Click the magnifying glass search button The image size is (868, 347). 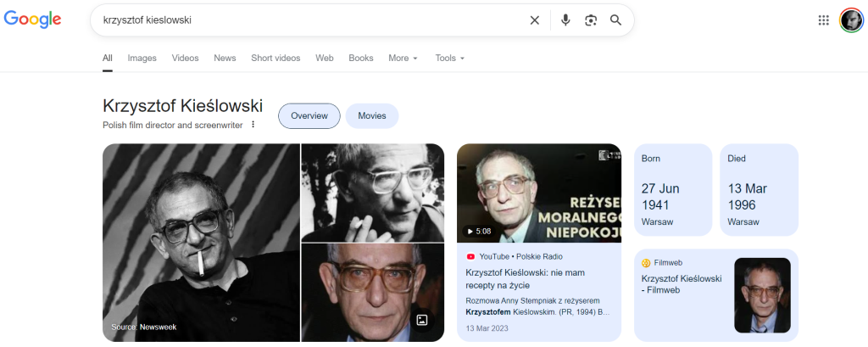tap(616, 20)
